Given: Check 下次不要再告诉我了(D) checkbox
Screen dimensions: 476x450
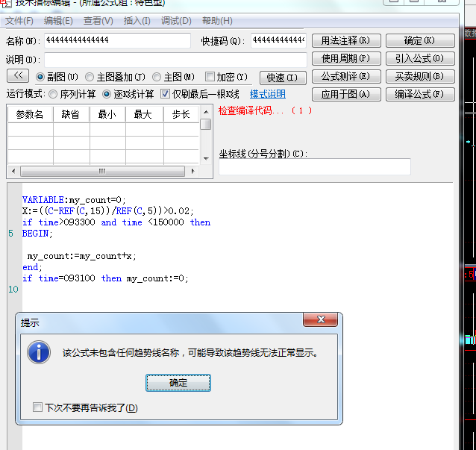Looking at the screenshot, I should click(37, 407).
